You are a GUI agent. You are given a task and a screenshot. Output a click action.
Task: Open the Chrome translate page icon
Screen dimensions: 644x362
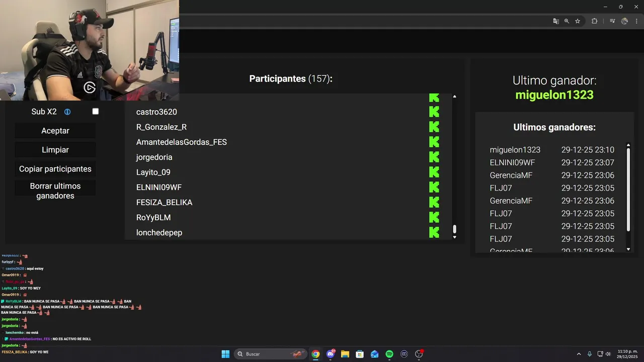[x=556, y=21]
